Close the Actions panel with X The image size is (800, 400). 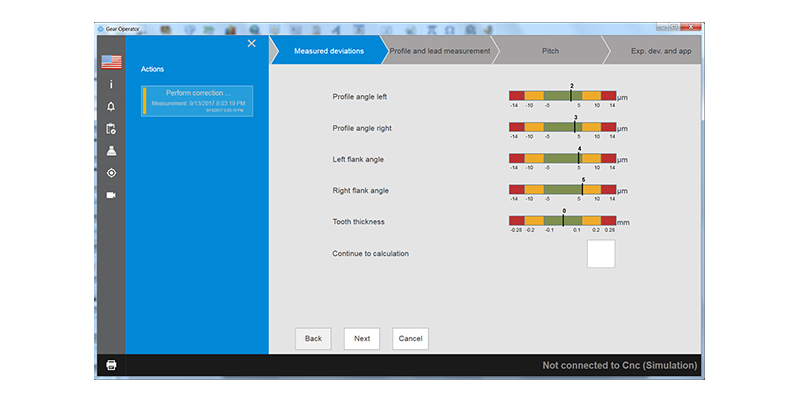[x=251, y=43]
